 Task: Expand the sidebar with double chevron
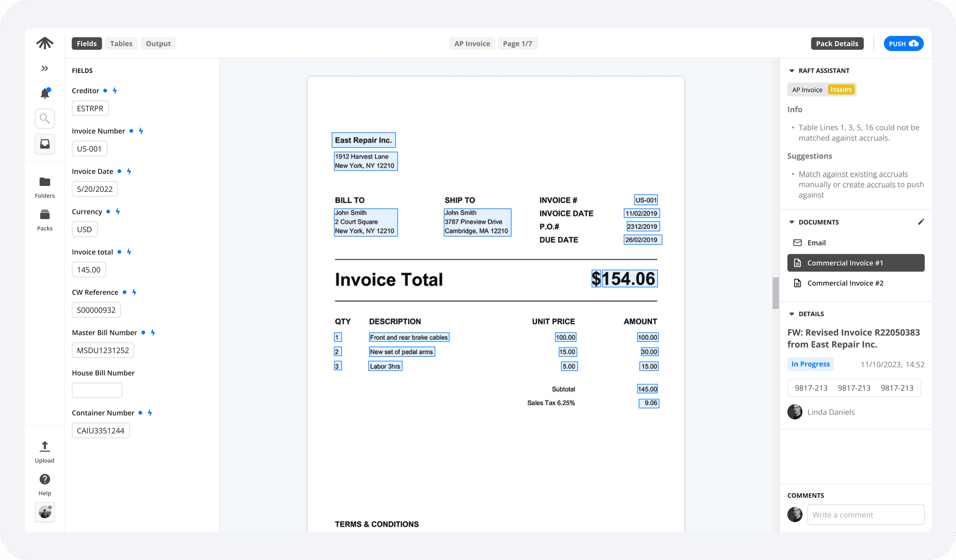pos(45,68)
